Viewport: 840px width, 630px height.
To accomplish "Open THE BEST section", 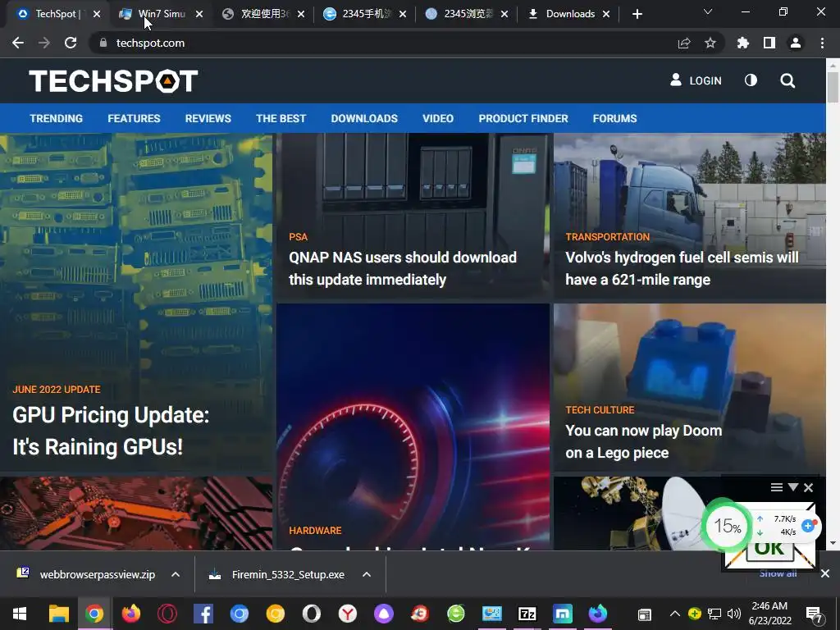I will (x=281, y=118).
